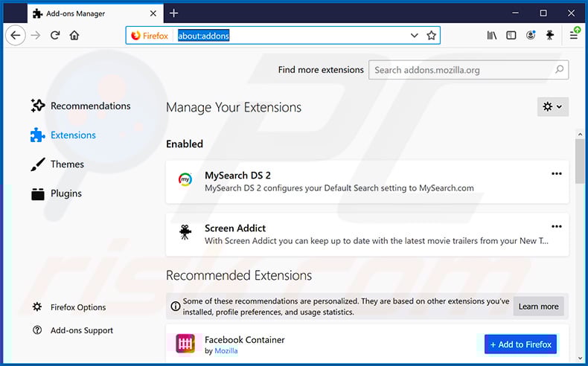
Task: Reload the current page
Action: pos(55,36)
